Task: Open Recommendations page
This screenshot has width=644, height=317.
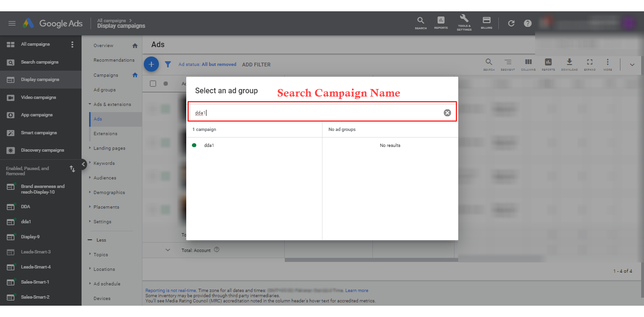Action: 114,60
